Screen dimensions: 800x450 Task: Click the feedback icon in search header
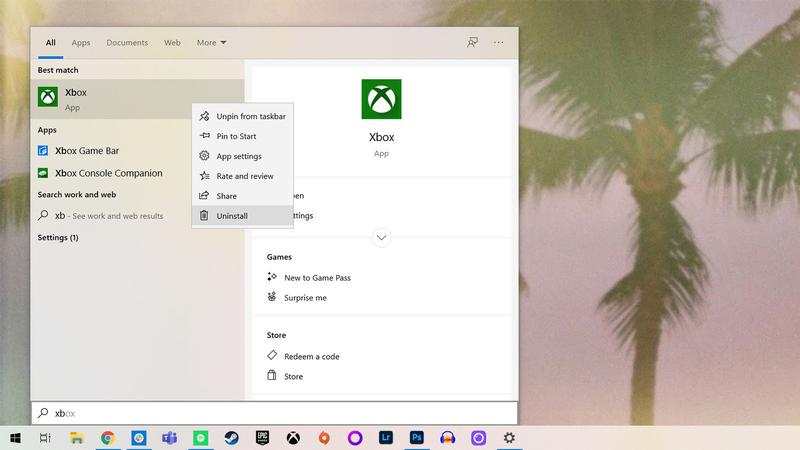(472, 42)
